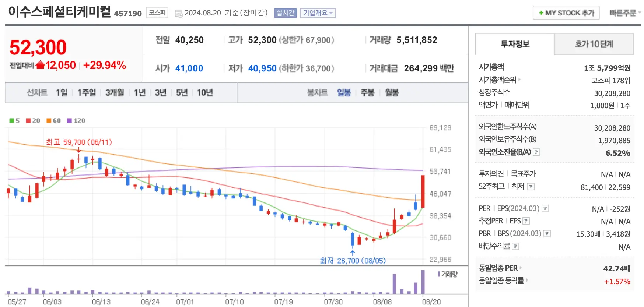
Task: Click the PBR value 15.30배
Action: coord(588,234)
